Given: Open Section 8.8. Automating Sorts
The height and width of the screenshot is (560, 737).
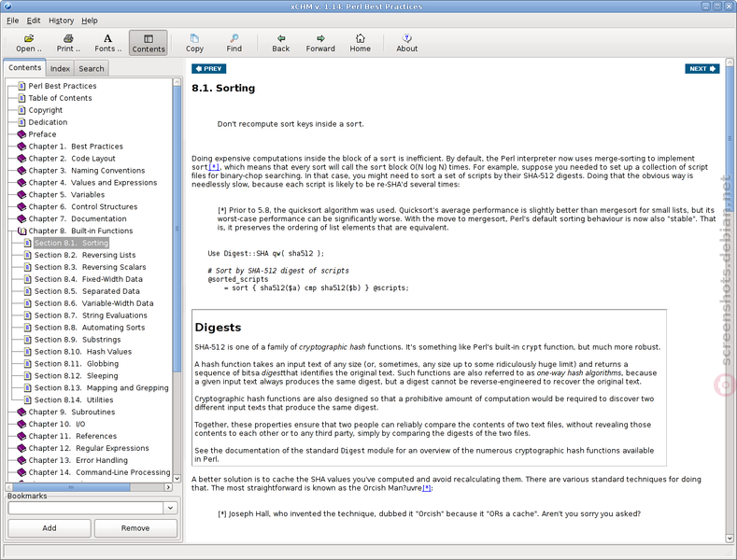Looking at the screenshot, I should pos(90,328).
